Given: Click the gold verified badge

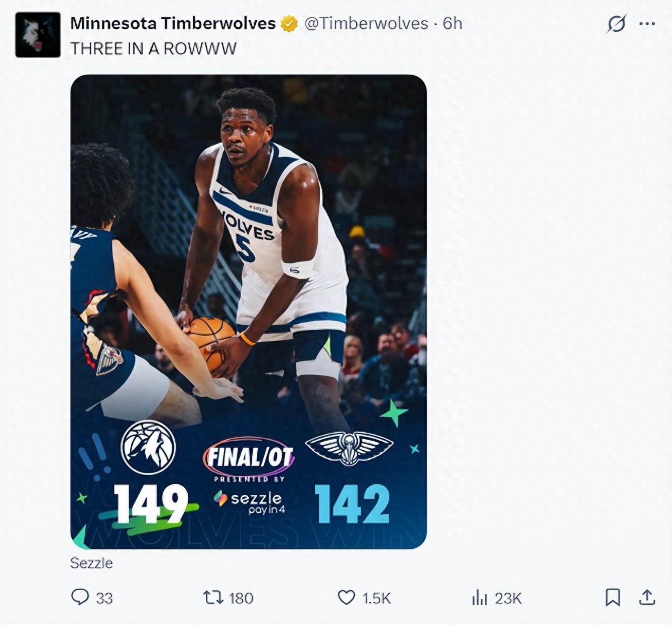Looking at the screenshot, I should pos(289,24).
